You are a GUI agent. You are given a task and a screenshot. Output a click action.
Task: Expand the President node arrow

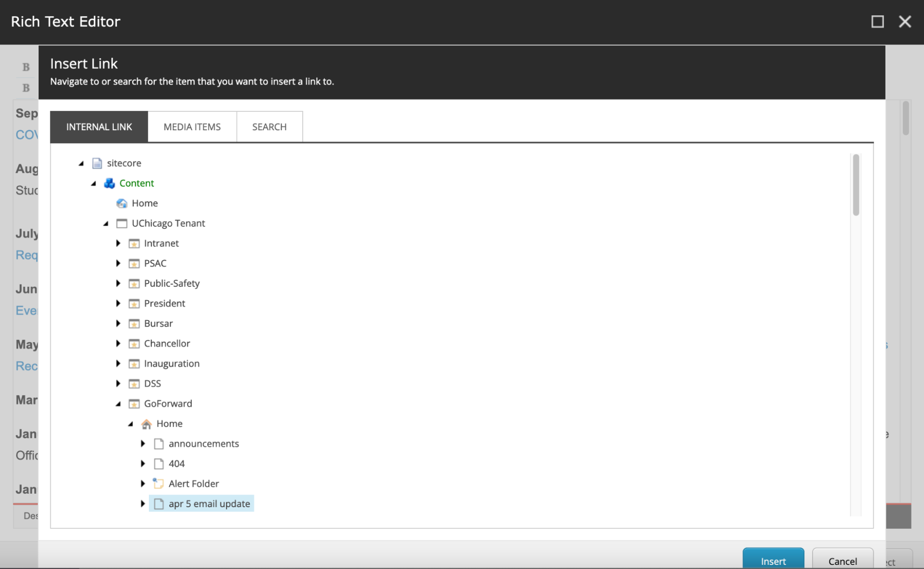[x=118, y=303]
